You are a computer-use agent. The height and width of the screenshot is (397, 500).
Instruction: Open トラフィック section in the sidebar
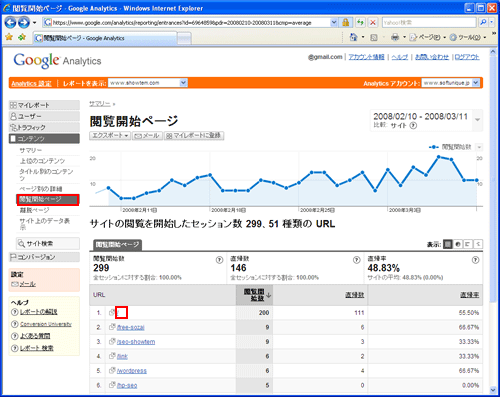pyautogui.click(x=44, y=127)
